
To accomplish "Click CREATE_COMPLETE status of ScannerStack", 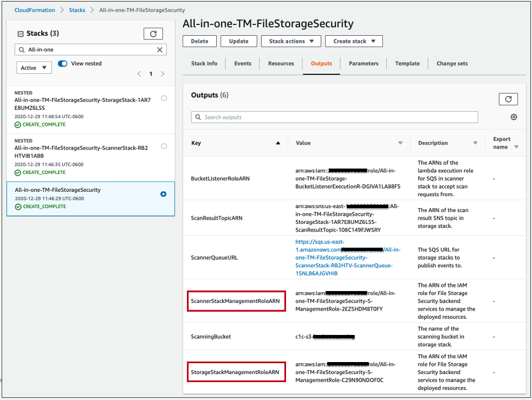I will click(x=41, y=172).
